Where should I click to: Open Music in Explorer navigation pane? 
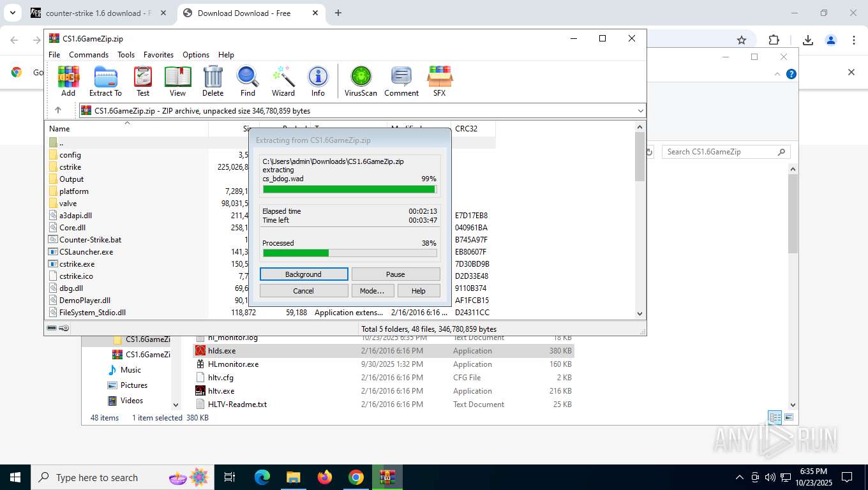tap(131, 370)
